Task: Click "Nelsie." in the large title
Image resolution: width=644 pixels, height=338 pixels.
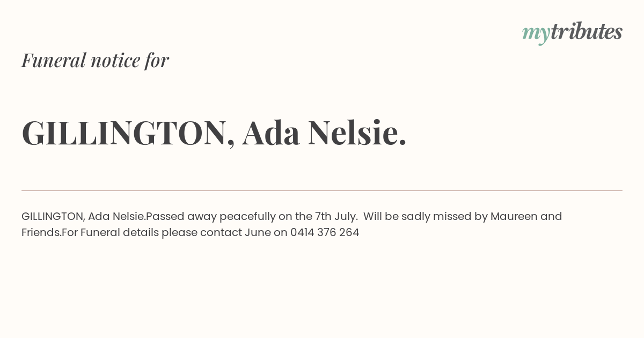Action: coord(357,133)
